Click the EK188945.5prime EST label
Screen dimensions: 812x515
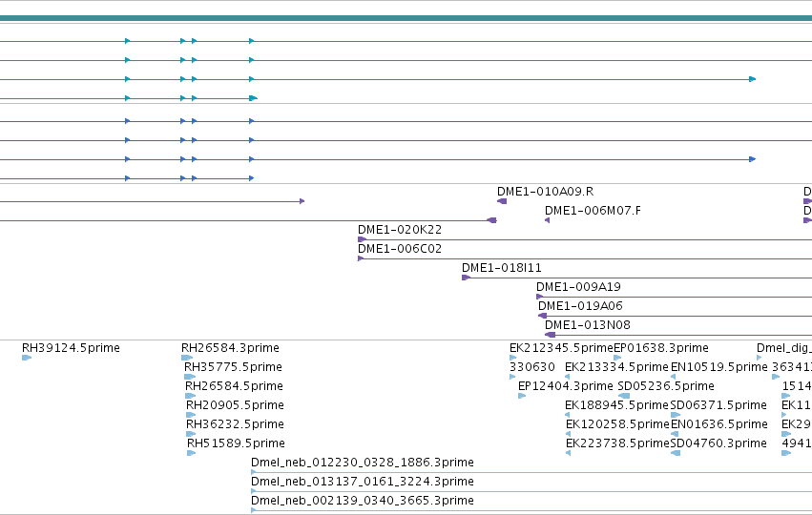(616, 405)
